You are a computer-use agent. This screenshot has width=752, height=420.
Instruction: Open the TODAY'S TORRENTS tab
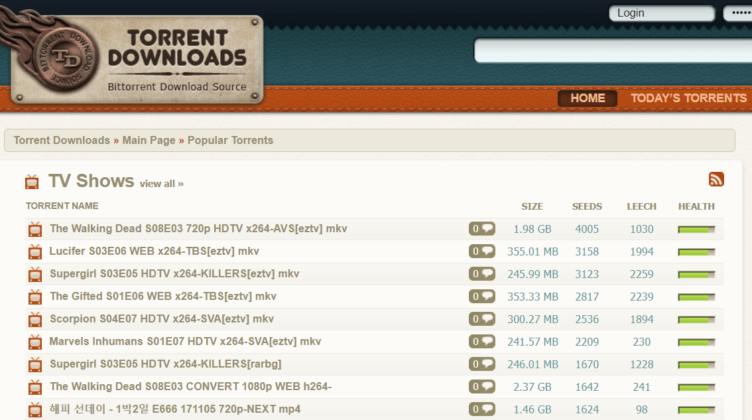click(x=688, y=98)
